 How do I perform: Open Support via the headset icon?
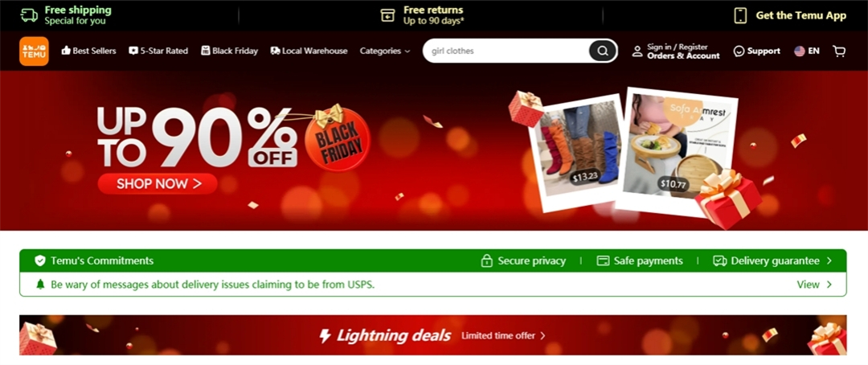(x=739, y=51)
